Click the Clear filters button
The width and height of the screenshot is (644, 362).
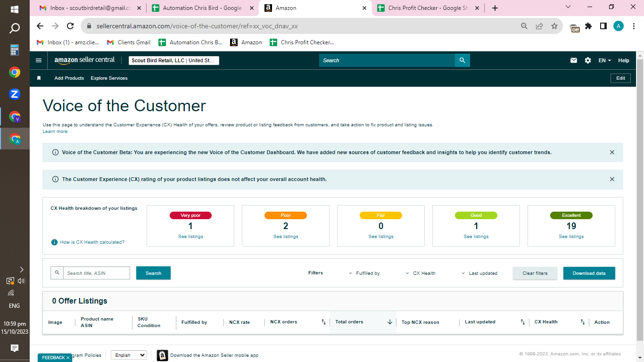click(535, 273)
